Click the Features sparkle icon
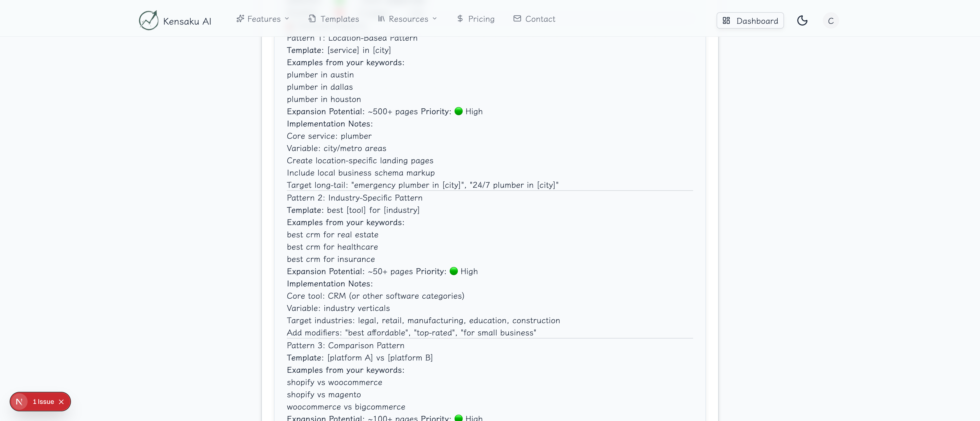Viewport: 980px width, 421px height. [240, 19]
